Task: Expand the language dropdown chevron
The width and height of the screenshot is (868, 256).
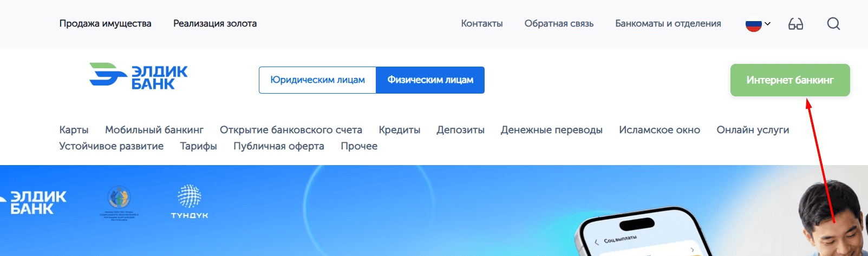Action: click(x=767, y=24)
